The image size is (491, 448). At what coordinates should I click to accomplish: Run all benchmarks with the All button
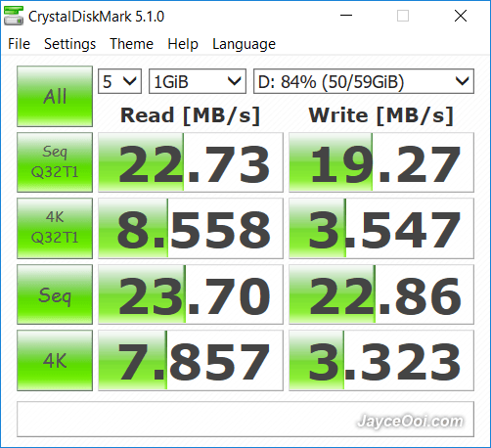55,96
